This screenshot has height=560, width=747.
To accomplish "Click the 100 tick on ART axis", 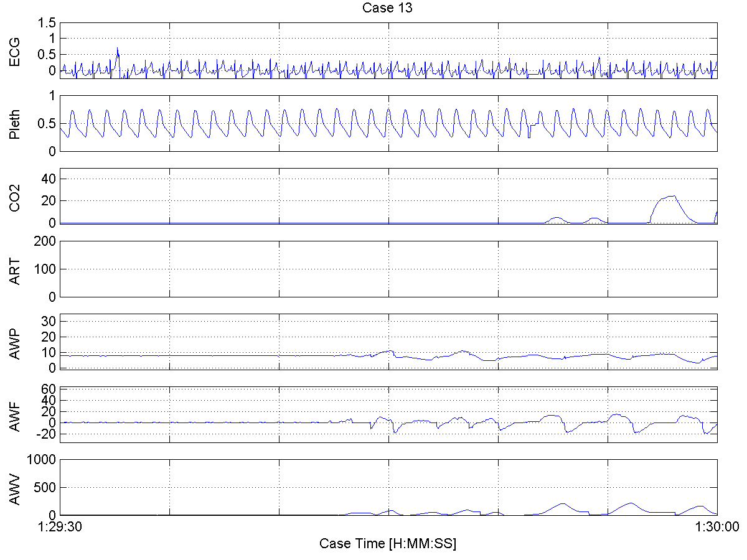I will coord(45,269).
